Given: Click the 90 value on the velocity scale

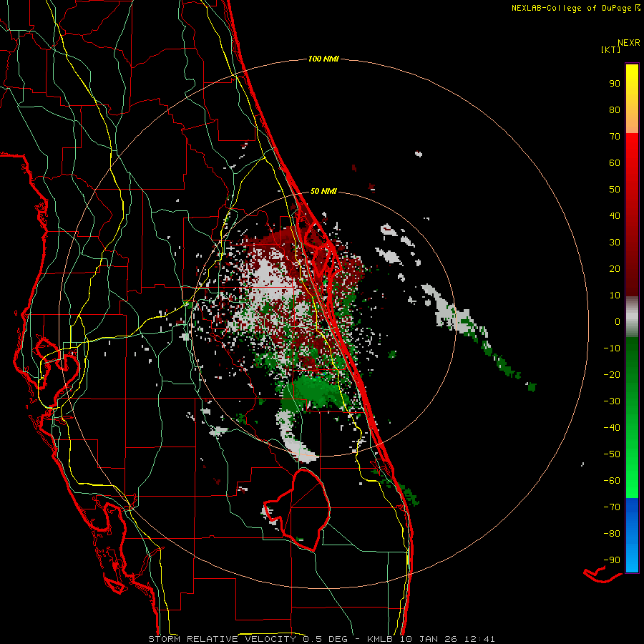Looking at the screenshot, I should 615,84.
